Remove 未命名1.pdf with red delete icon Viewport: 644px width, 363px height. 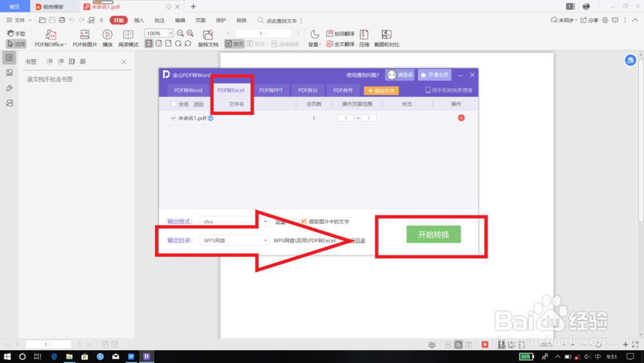pos(461,118)
